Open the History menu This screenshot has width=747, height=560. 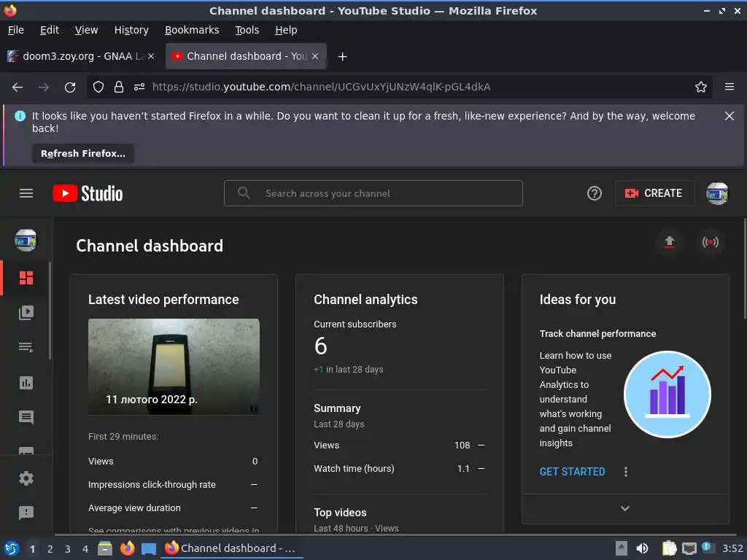131,30
